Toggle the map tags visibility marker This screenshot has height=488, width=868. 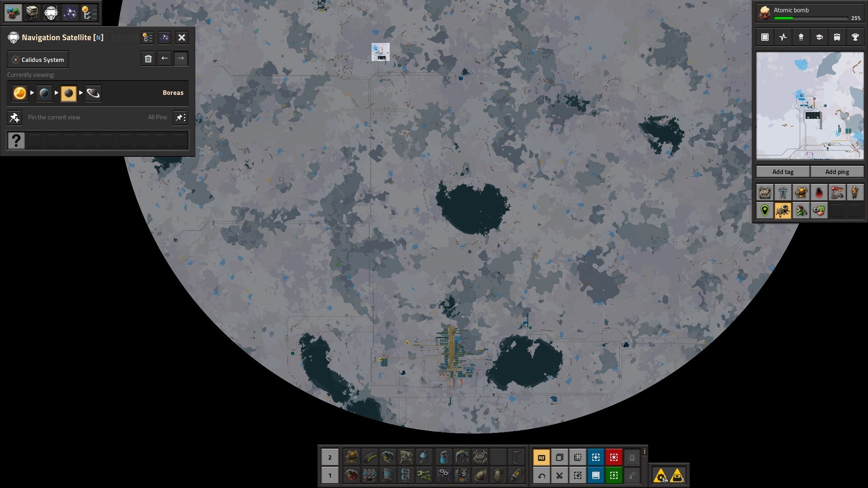pos(765,211)
